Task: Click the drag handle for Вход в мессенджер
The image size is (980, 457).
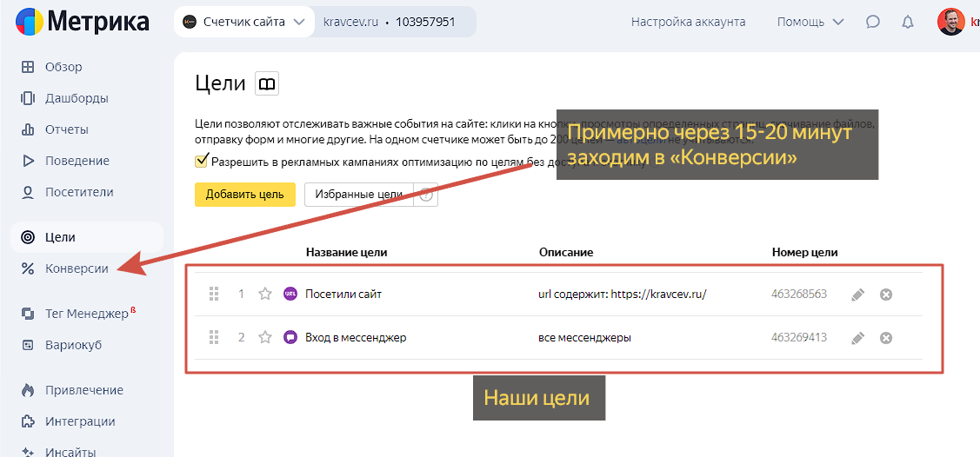Action: point(213,338)
